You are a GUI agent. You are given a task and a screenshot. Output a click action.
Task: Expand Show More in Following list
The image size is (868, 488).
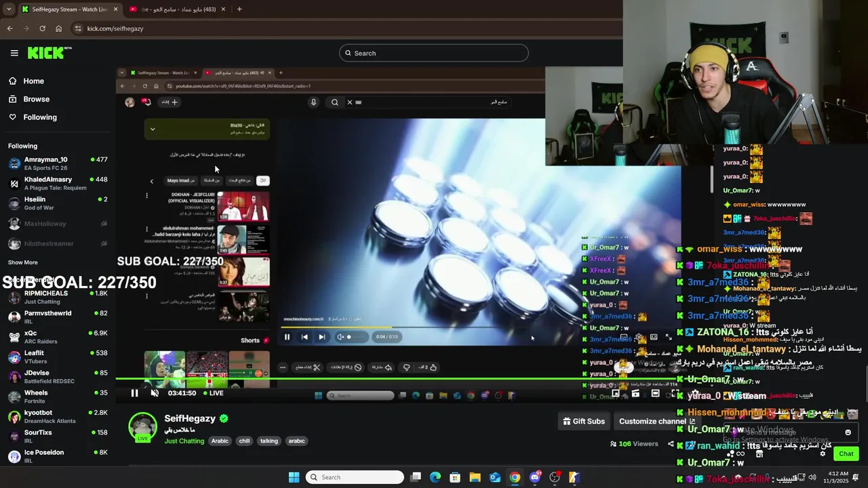pos(23,262)
